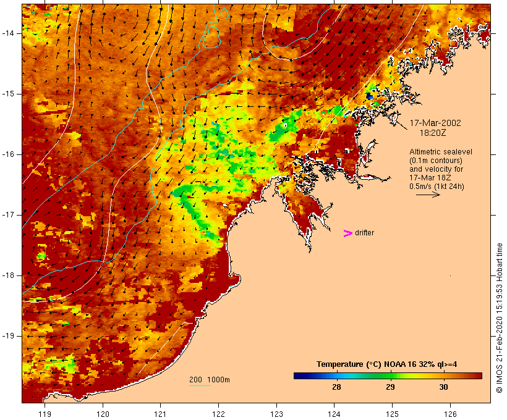507x420 pixels.
Task: Click the longitude axis label '119'
Action: click(x=45, y=414)
